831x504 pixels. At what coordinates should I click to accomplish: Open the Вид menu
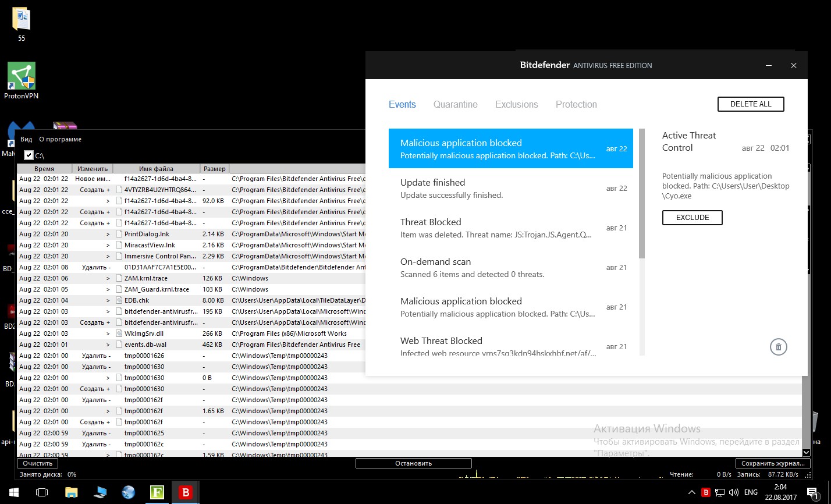pos(26,140)
